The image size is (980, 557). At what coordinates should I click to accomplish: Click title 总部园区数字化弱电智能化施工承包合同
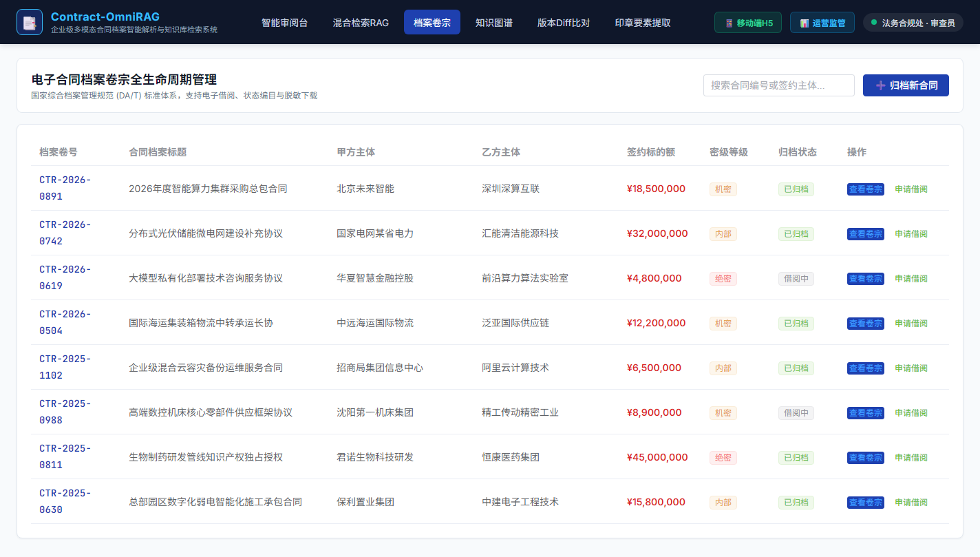coord(215,502)
